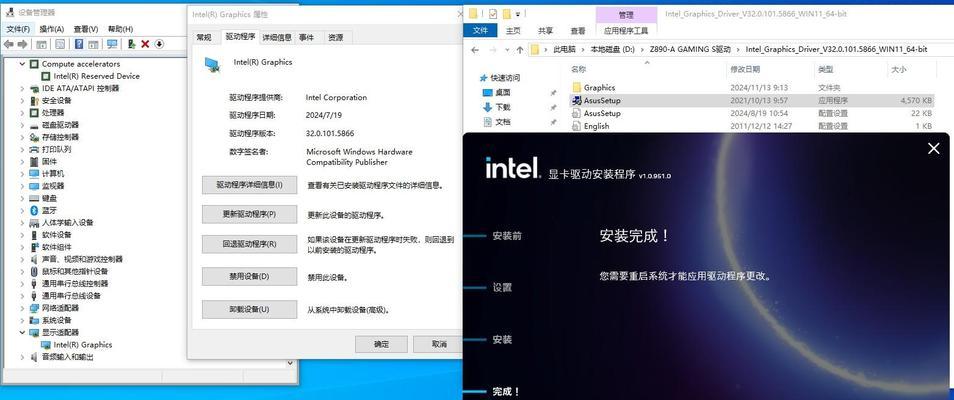Screen dimensions: 954x400
Task: Open the 查看(V) menu in Device Manager
Action: click(86, 29)
